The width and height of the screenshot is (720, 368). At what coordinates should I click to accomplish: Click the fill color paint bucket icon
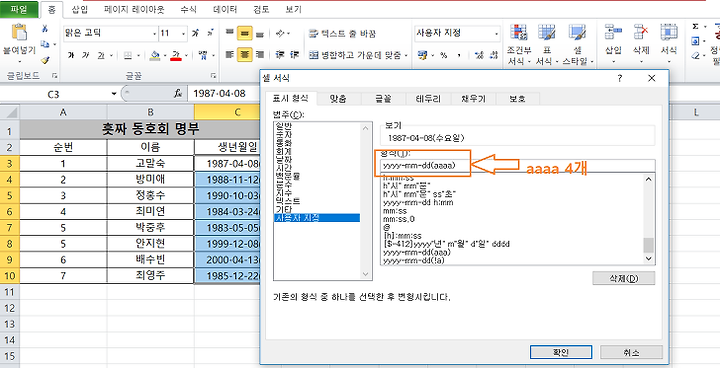(x=155, y=56)
